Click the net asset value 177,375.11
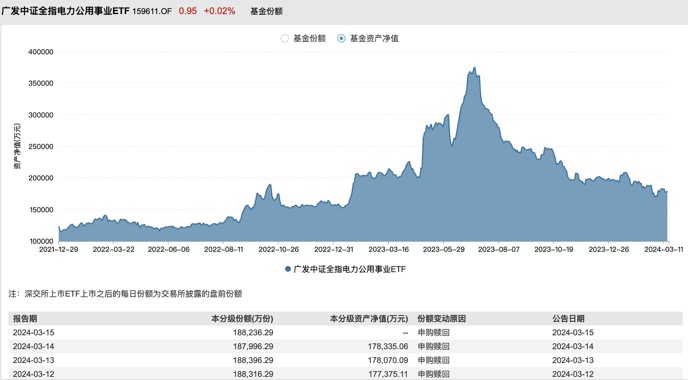 coord(388,374)
